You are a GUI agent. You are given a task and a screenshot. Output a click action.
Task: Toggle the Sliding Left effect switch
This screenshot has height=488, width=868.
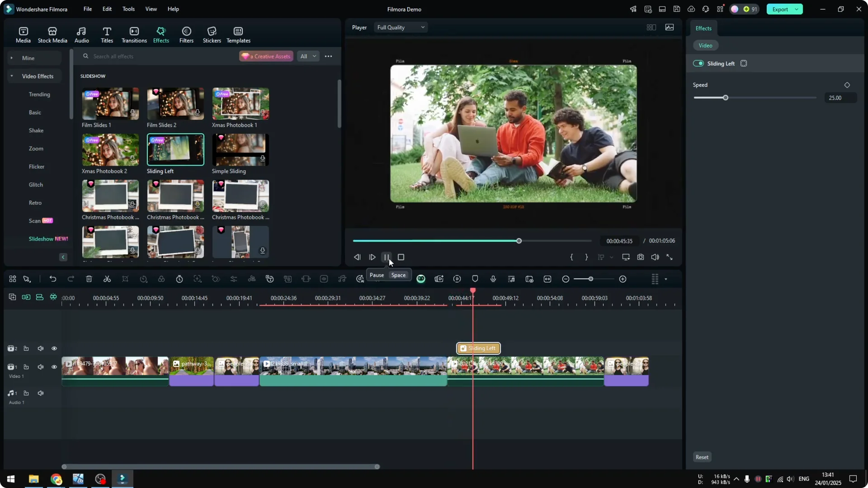pyautogui.click(x=698, y=64)
